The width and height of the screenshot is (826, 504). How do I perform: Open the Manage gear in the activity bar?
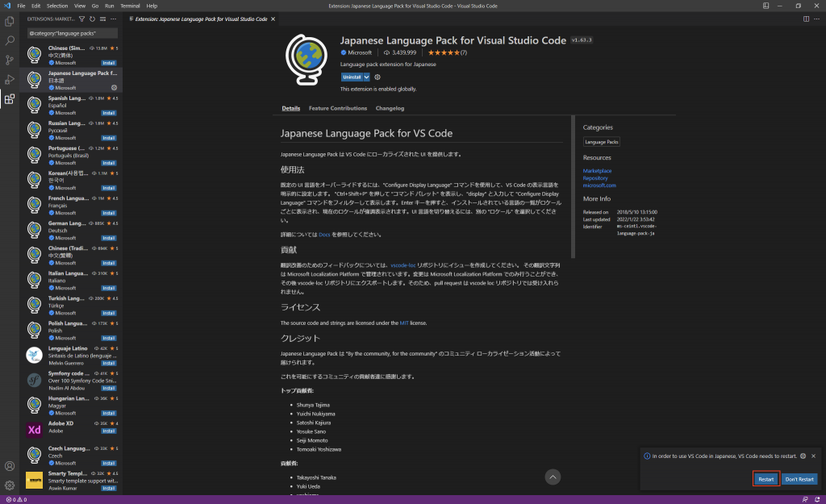point(10,485)
